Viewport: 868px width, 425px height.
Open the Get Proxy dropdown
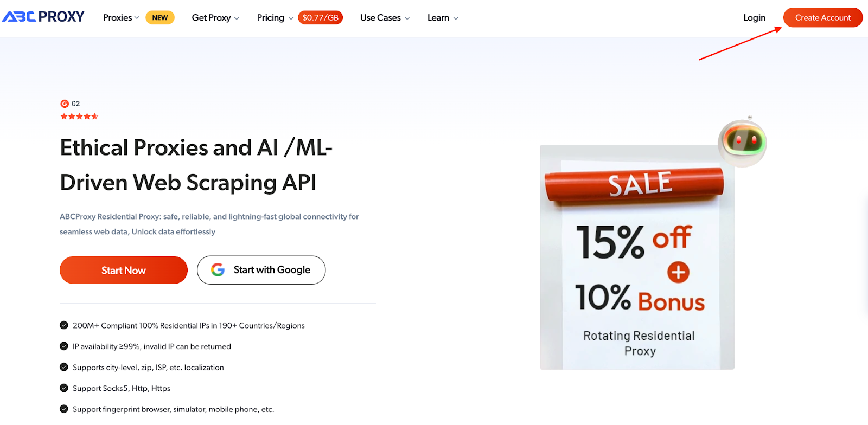pyautogui.click(x=215, y=18)
